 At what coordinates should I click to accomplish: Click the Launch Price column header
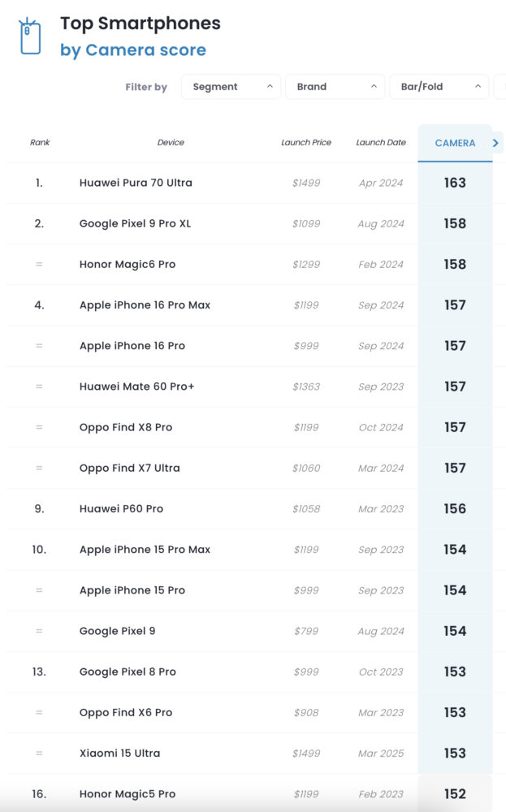[306, 143]
